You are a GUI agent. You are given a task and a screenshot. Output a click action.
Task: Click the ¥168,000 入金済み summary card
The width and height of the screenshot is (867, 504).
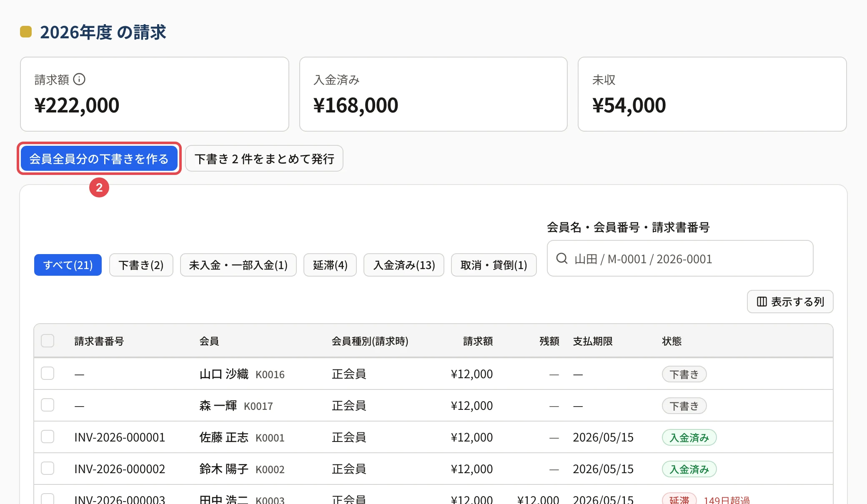tap(433, 94)
